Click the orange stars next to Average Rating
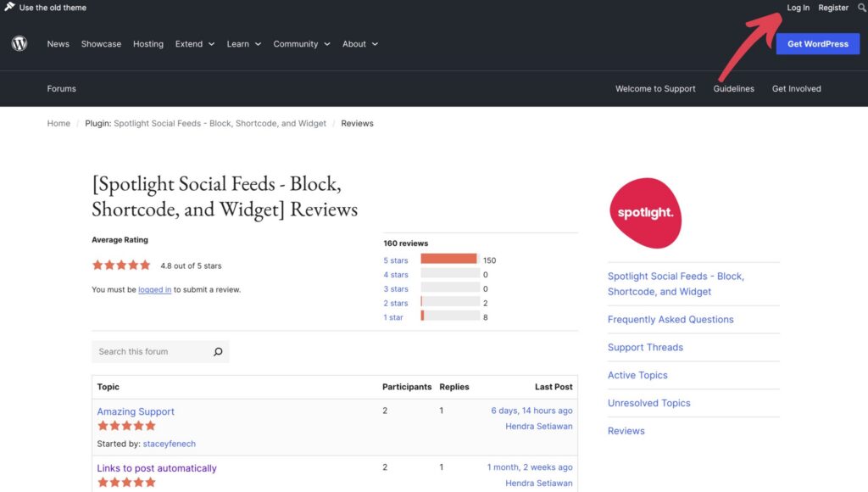The width and height of the screenshot is (868, 492). 121,264
